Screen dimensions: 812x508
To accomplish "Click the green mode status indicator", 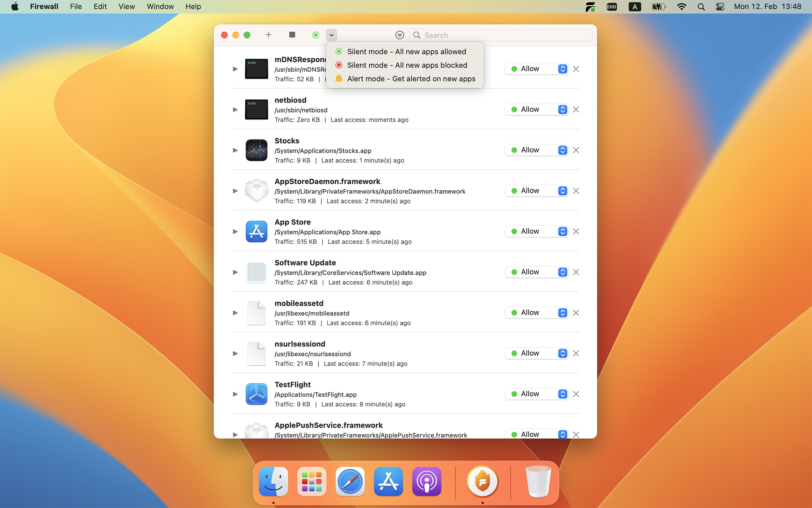I will [x=316, y=35].
